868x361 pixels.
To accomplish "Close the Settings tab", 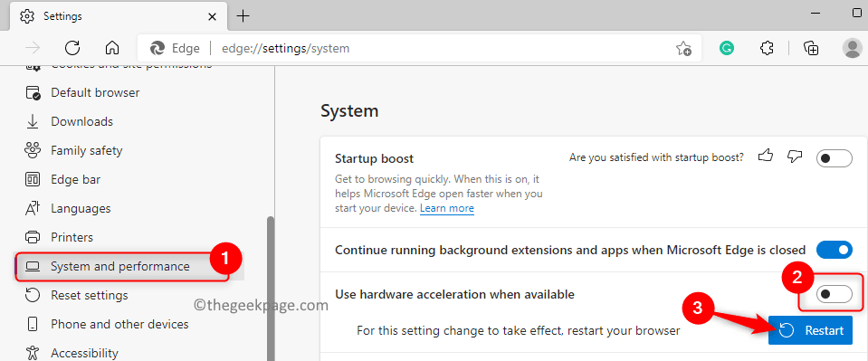I will tap(212, 16).
